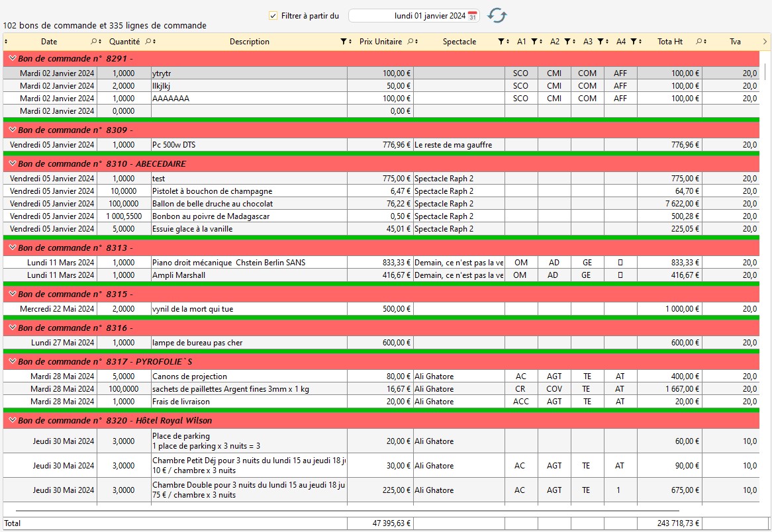Open the A4 column filter funnel

click(x=634, y=42)
